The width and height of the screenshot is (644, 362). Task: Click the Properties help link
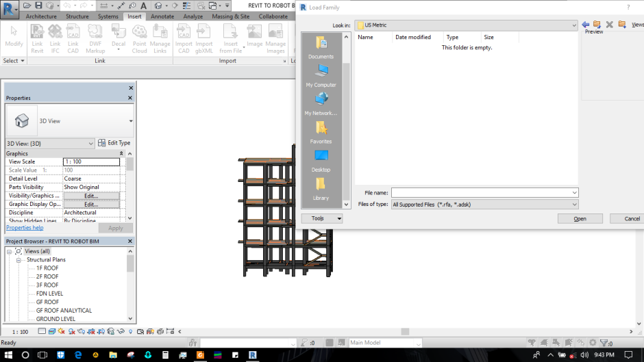(25, 228)
